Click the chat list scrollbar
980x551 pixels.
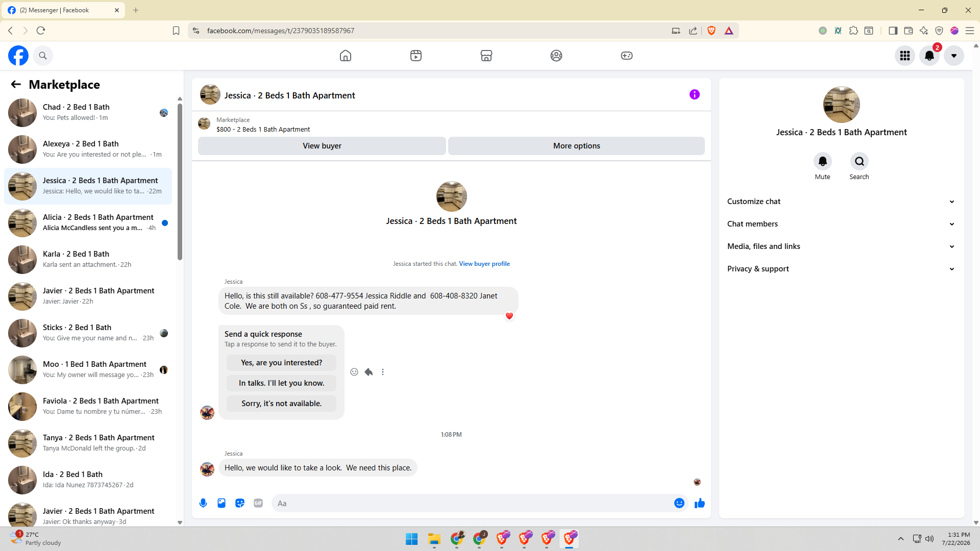coord(180,182)
